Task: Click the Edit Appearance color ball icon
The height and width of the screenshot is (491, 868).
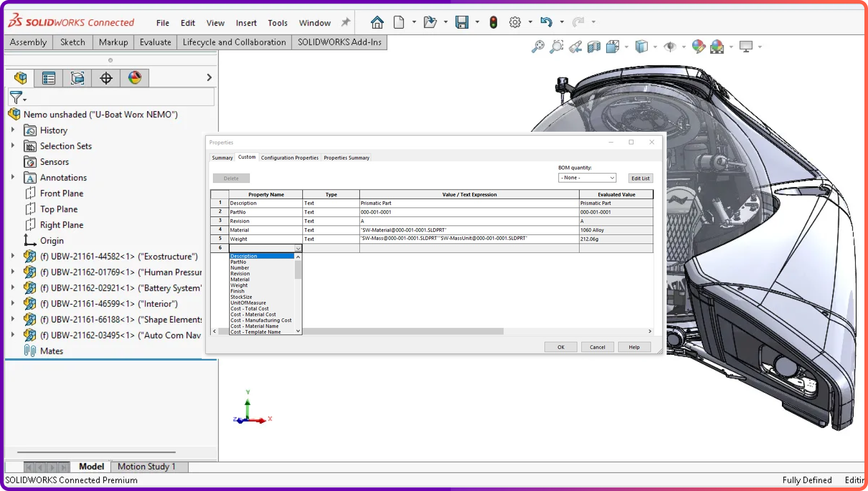Action: tap(699, 47)
